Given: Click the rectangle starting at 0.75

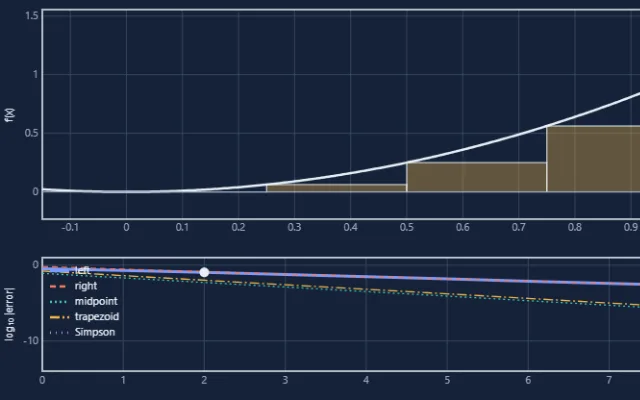Looking at the screenshot, I should point(593,159).
